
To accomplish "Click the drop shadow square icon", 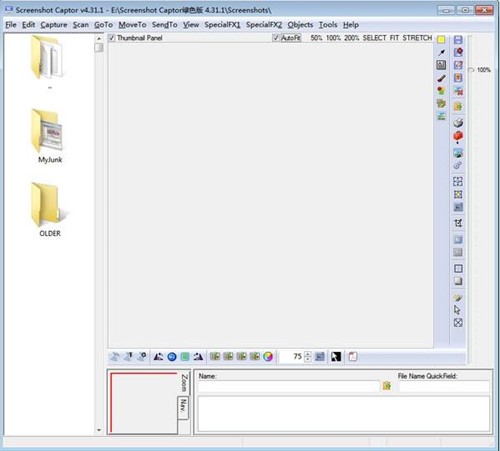I will pyautogui.click(x=458, y=281).
